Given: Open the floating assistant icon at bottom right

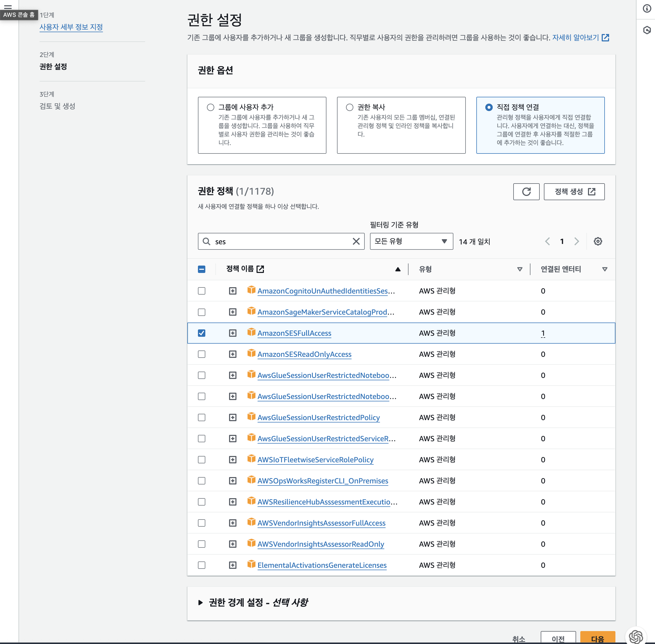Looking at the screenshot, I should click(x=636, y=636).
